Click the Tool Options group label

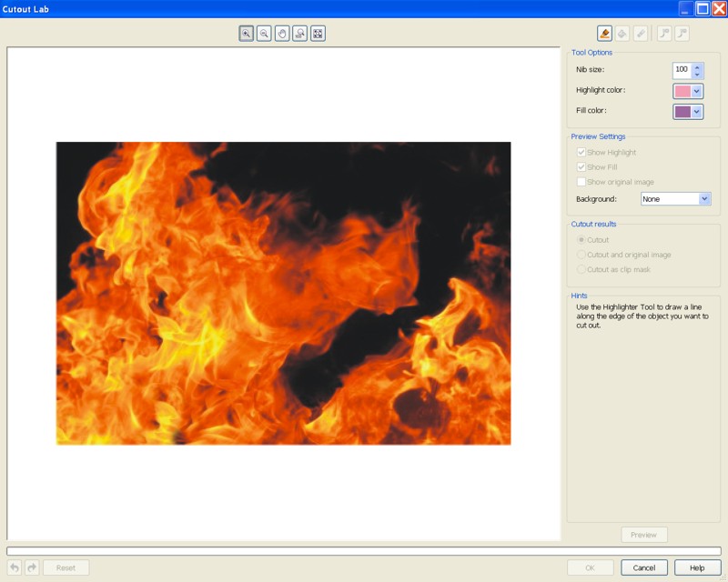(x=592, y=53)
